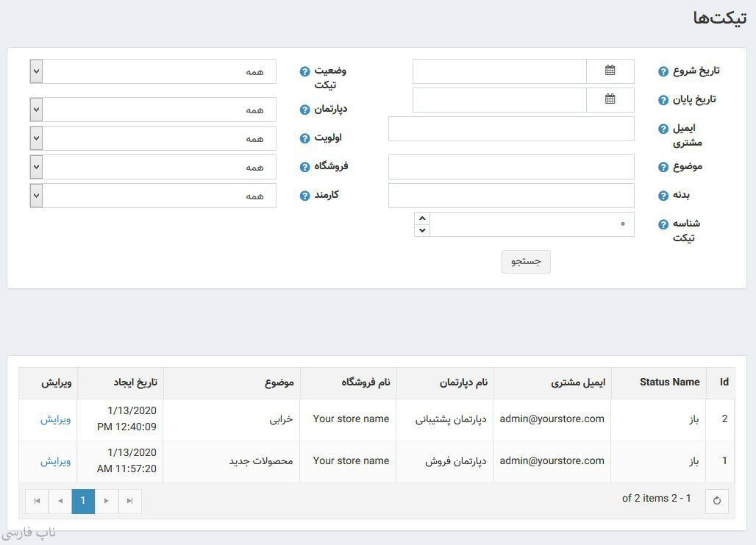Open the end date calendar picker
Image resolution: width=756 pixels, height=545 pixels.
[x=610, y=99]
